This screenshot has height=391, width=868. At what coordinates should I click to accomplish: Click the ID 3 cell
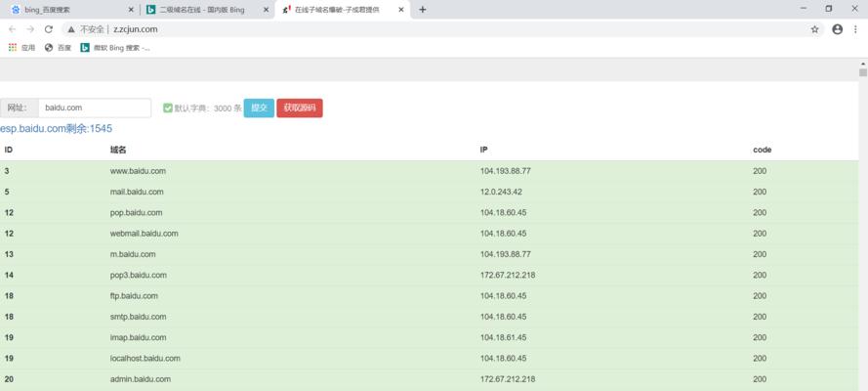click(x=7, y=171)
